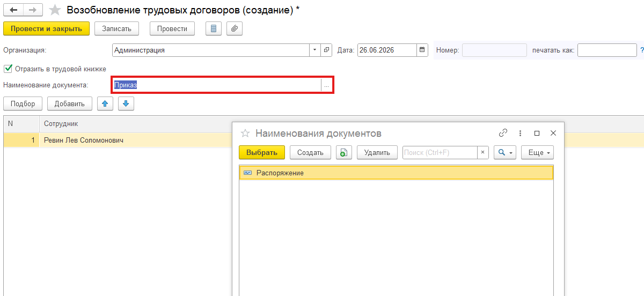Viewport: 644px width, 296px height.
Task: Click the Удалить button in the dialog
Action: click(377, 152)
